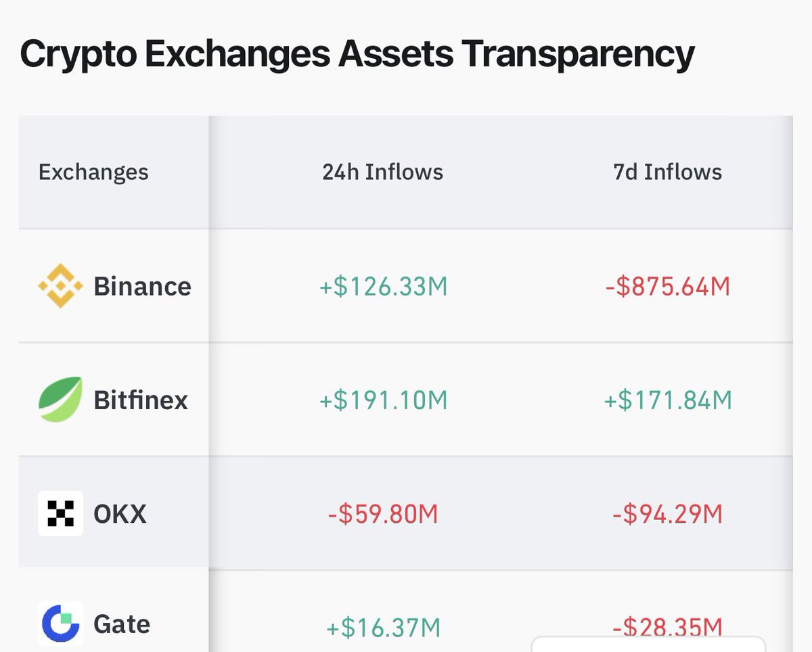Click Binance 24h inflow +$126.33M value
Image resolution: width=812 pixels, height=652 pixels.
click(x=384, y=287)
